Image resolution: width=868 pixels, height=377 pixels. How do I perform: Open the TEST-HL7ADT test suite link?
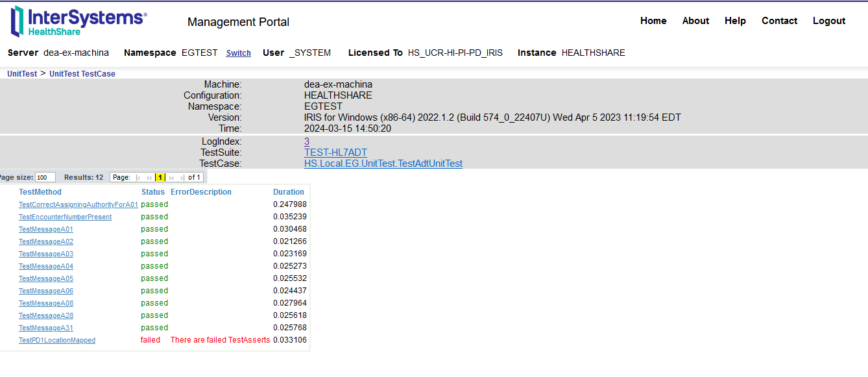[x=336, y=152]
